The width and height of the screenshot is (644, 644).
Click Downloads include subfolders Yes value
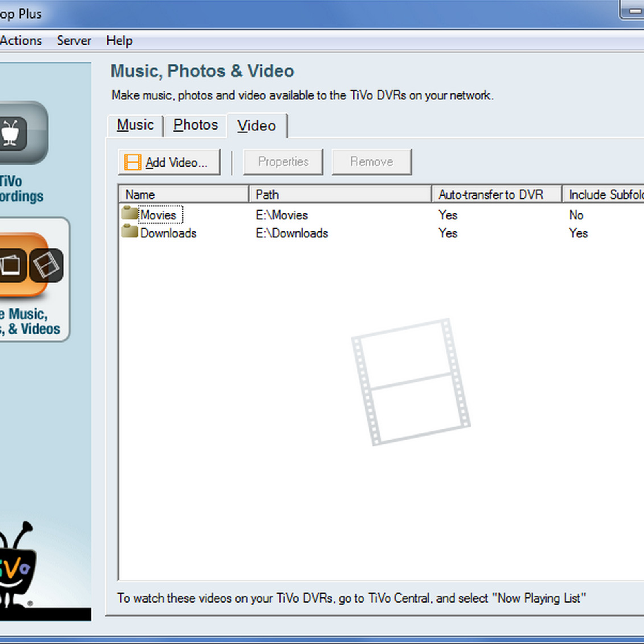(578, 233)
